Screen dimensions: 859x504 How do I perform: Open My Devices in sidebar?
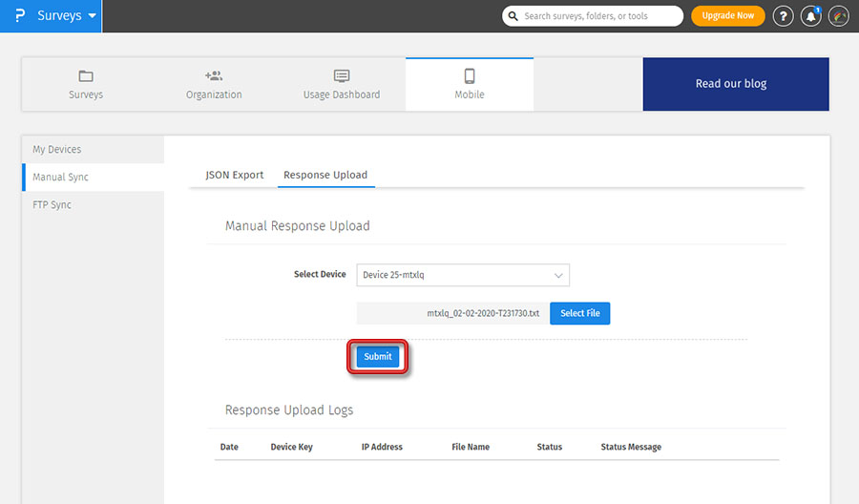point(57,149)
